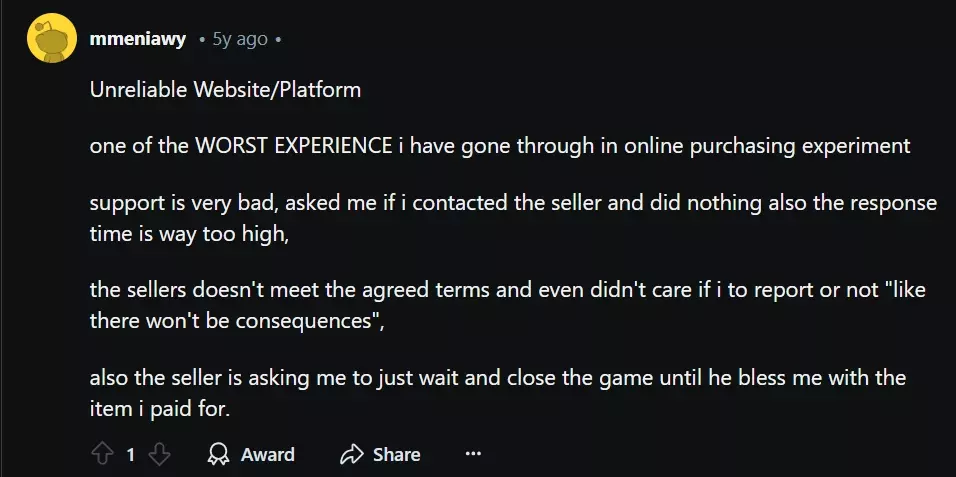Open the more options ellipsis menu
956x477 pixels.
(473, 455)
